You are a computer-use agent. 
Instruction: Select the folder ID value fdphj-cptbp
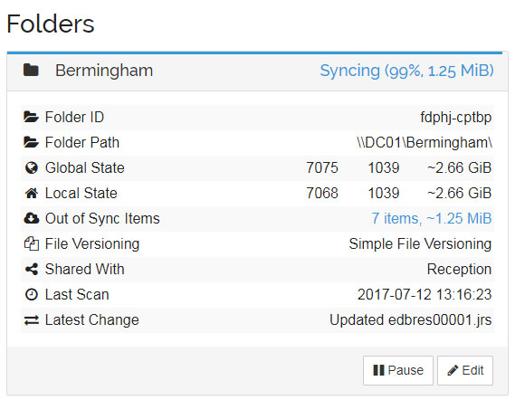[x=456, y=117]
